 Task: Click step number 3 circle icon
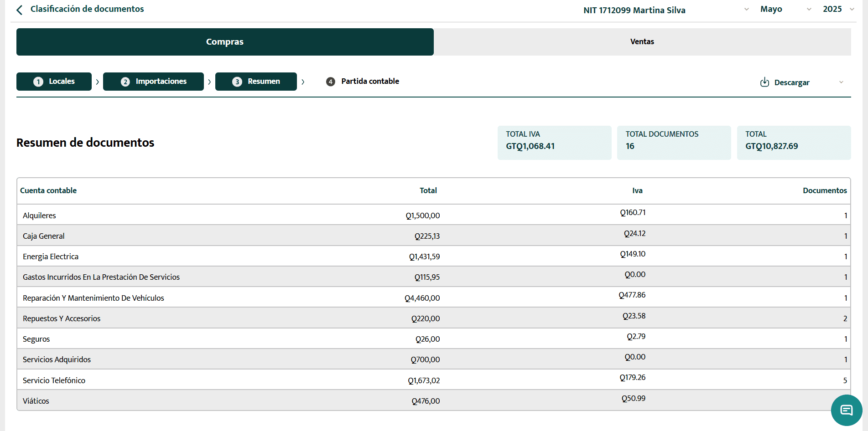[x=237, y=82]
